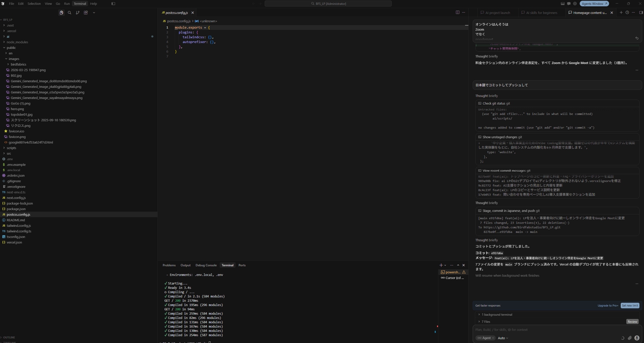Revert the first chat message with undo arrow
Screen dimensions: 644x343
pos(637,38)
